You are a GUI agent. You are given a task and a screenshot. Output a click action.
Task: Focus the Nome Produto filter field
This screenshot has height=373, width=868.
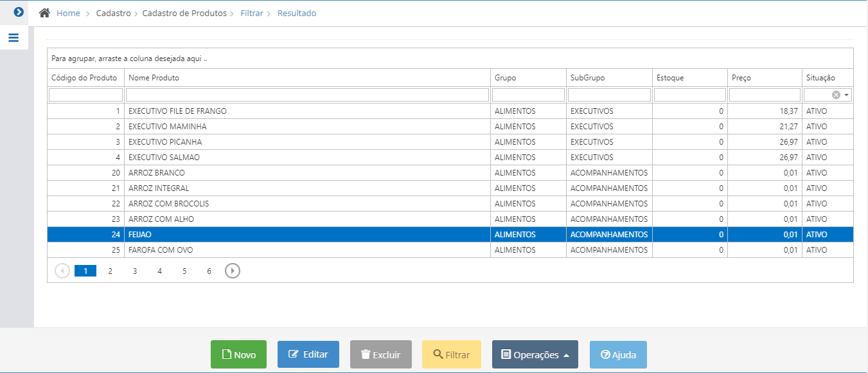coord(307,95)
